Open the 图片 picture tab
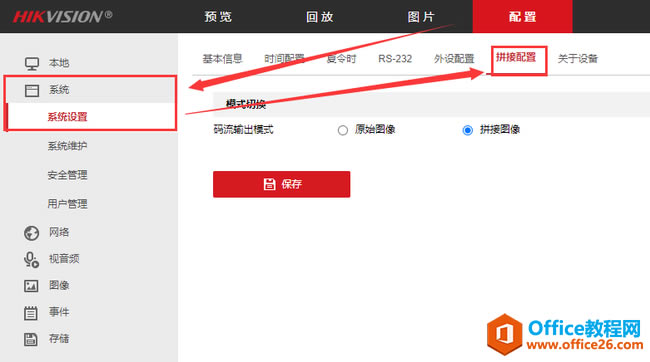650x362 pixels. [x=421, y=17]
